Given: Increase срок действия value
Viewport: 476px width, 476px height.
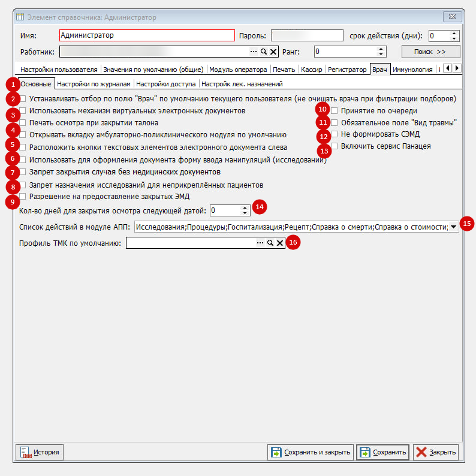Looking at the screenshot, I should pos(454,33).
